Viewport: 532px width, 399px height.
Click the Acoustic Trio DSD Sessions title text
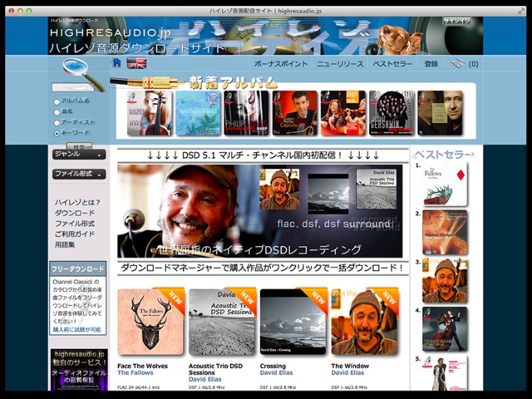(x=215, y=369)
